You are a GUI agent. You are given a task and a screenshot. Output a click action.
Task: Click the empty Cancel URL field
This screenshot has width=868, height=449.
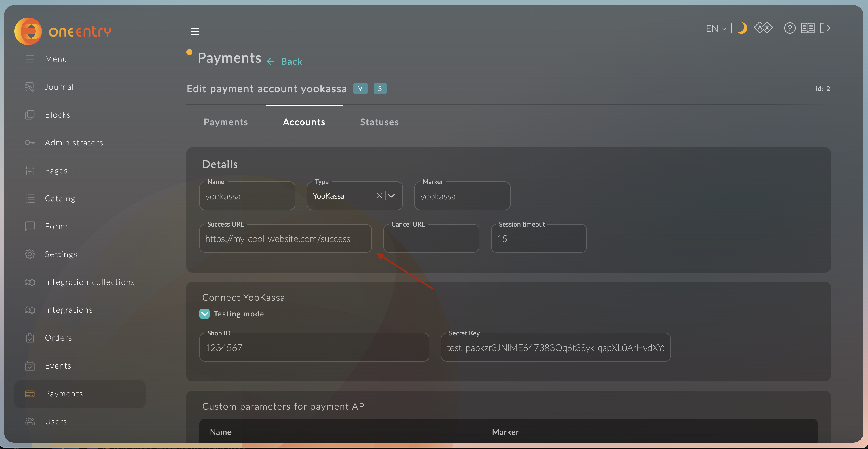click(431, 238)
